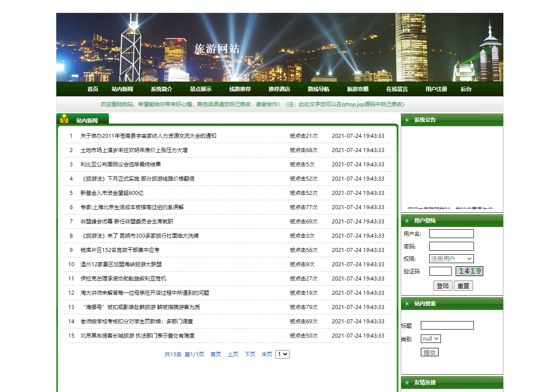Open the 用户注册 page from navigation

436,89
